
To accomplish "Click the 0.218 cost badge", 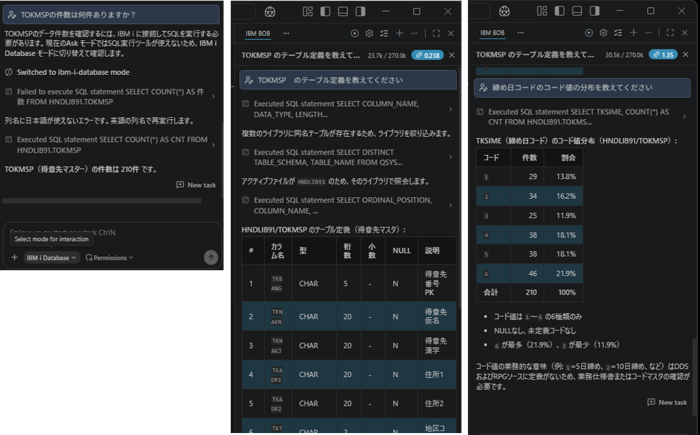I will [427, 55].
